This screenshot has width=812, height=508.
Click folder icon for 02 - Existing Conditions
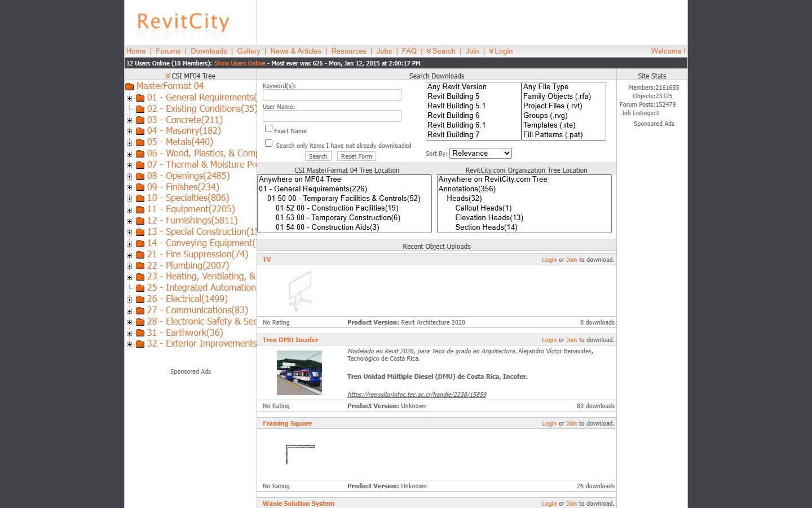(140, 109)
